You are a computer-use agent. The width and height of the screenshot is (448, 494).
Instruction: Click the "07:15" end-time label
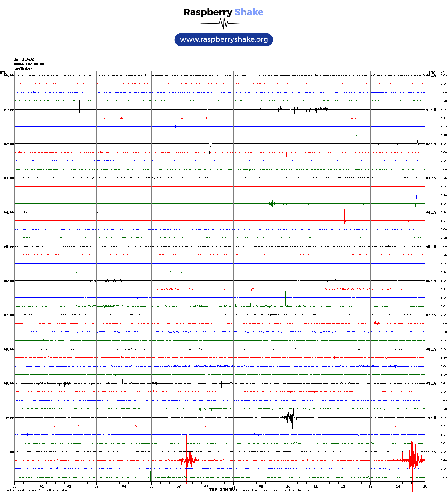pyautogui.click(x=431, y=315)
